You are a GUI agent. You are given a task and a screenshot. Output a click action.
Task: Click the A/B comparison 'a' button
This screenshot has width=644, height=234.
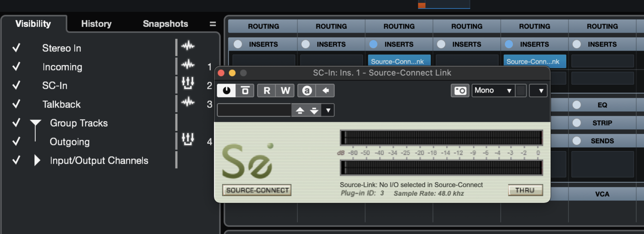coord(307,90)
